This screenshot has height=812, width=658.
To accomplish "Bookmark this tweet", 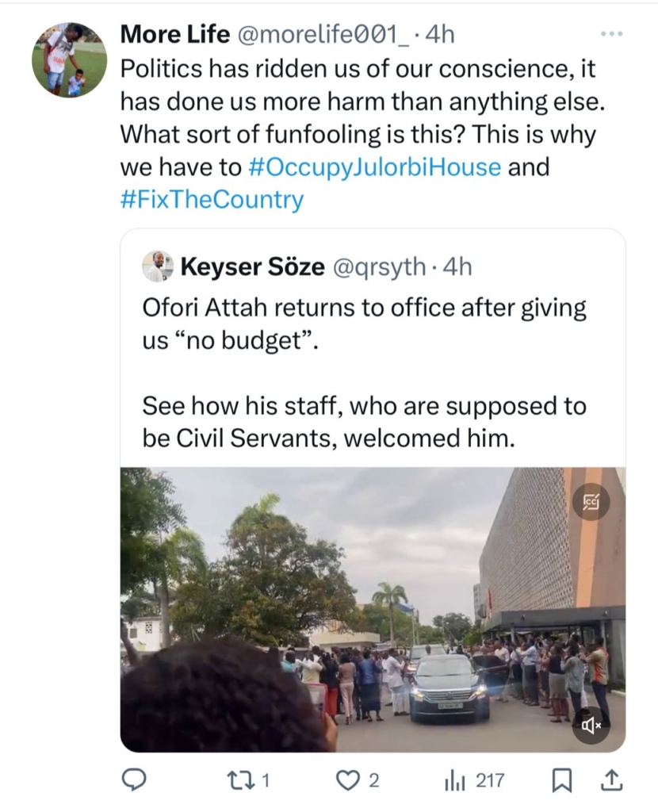I will tap(562, 780).
